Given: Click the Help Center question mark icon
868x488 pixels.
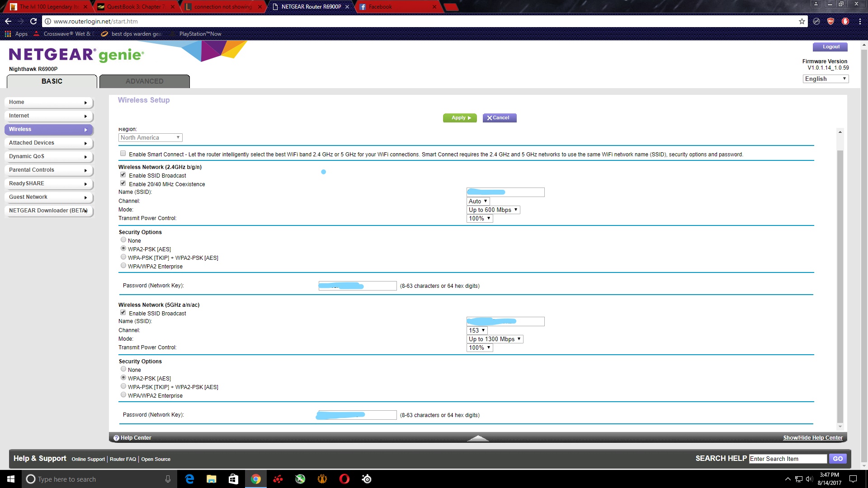Looking at the screenshot, I should (x=116, y=438).
